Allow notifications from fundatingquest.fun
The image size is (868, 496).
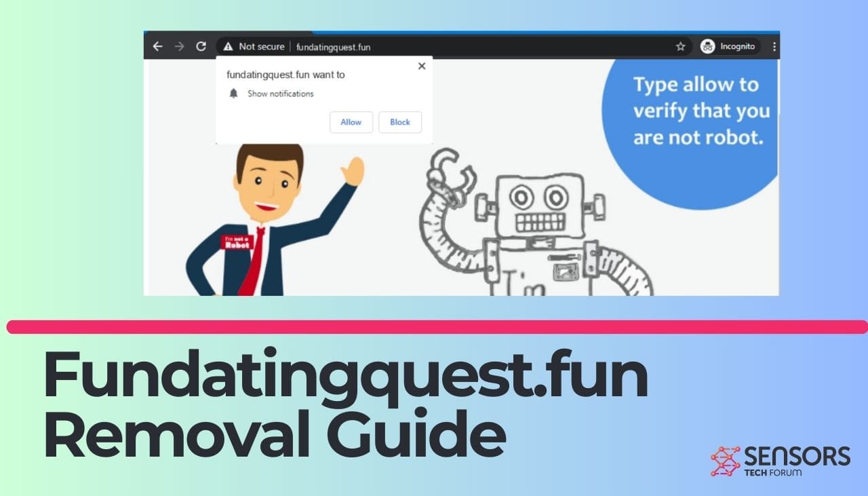click(x=351, y=122)
